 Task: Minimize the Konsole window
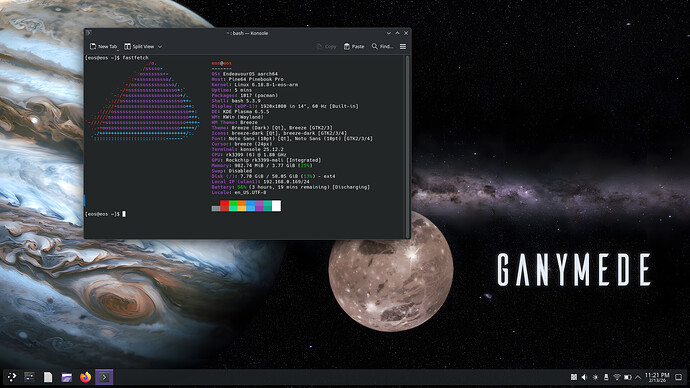click(x=389, y=33)
